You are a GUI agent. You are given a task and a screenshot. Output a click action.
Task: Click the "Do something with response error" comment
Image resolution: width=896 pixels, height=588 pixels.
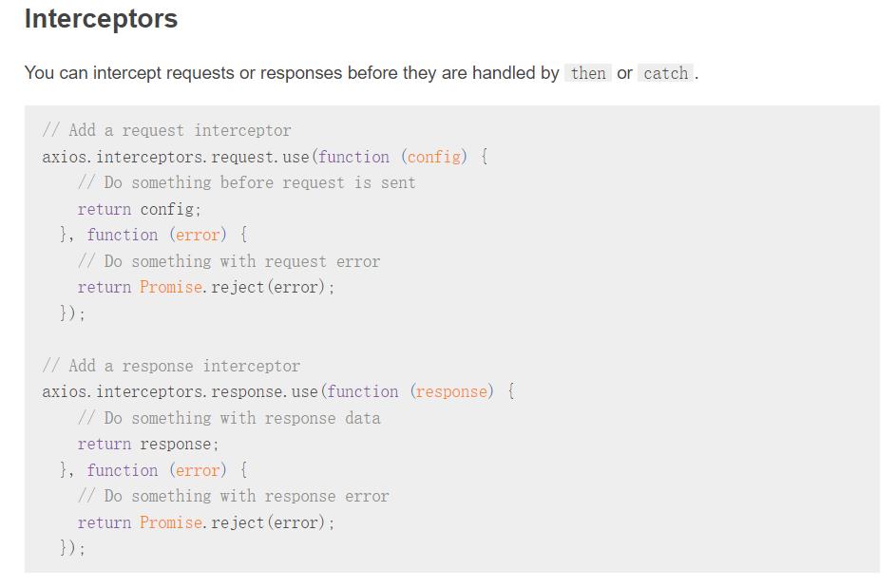(x=233, y=496)
